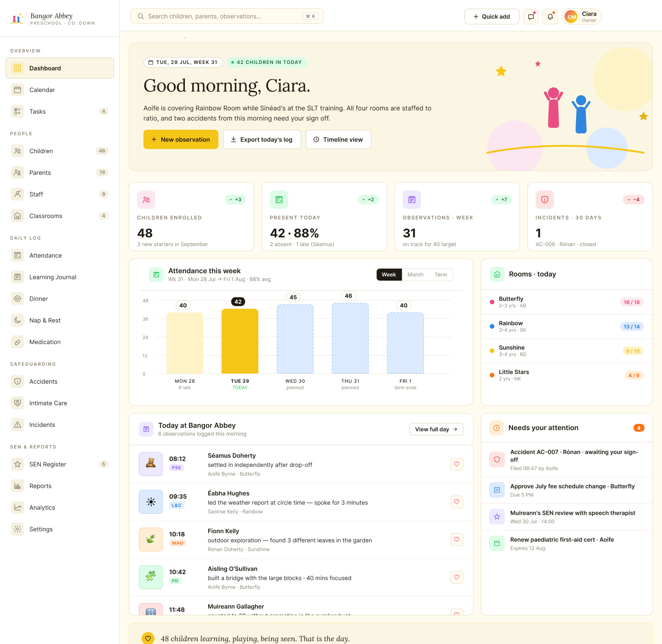Open the Reports sidebar item
The width and height of the screenshot is (662, 644).
click(60, 486)
